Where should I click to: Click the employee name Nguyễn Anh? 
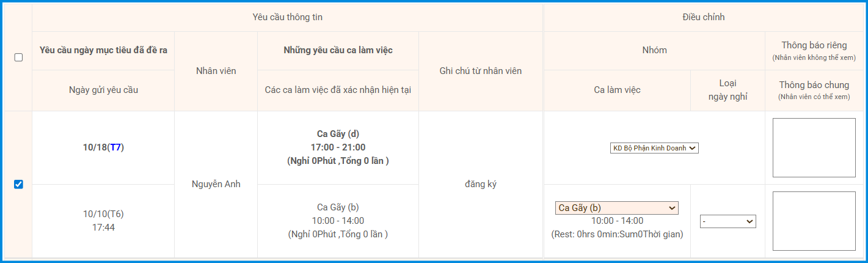216,184
